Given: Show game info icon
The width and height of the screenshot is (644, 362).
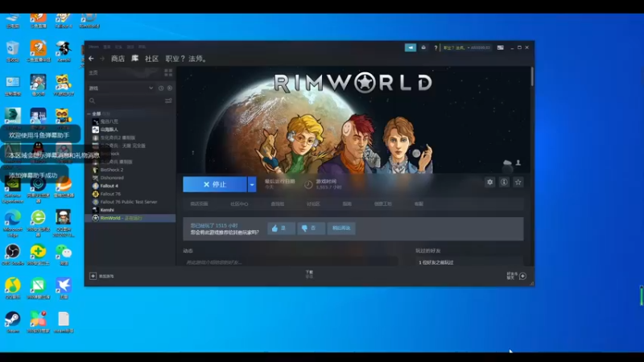Looking at the screenshot, I should [x=504, y=183].
